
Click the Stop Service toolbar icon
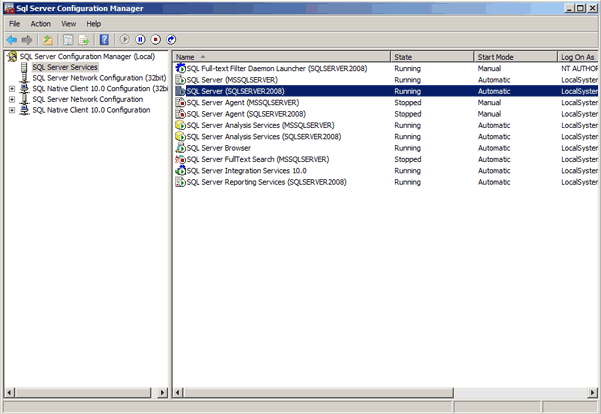[x=156, y=39]
